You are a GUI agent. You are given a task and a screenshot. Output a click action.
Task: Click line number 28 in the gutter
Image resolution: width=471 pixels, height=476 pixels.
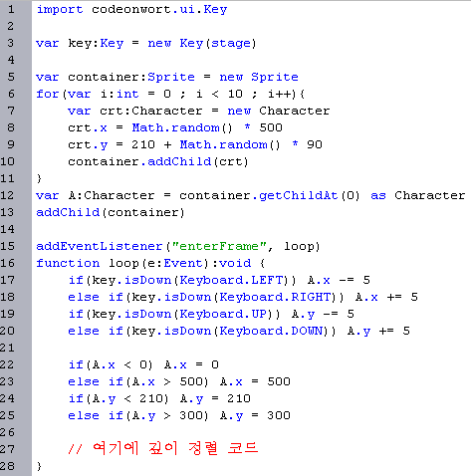click(7, 466)
